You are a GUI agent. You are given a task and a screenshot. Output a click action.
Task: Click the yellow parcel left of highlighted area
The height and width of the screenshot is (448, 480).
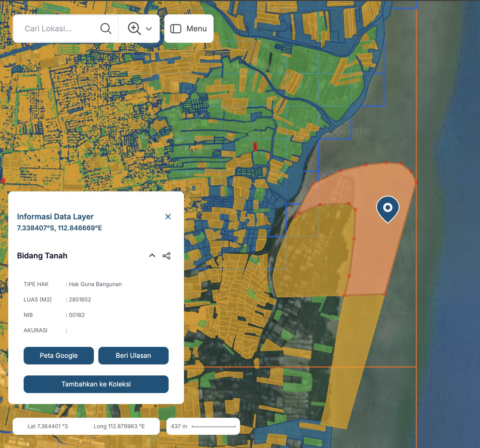tap(313, 253)
